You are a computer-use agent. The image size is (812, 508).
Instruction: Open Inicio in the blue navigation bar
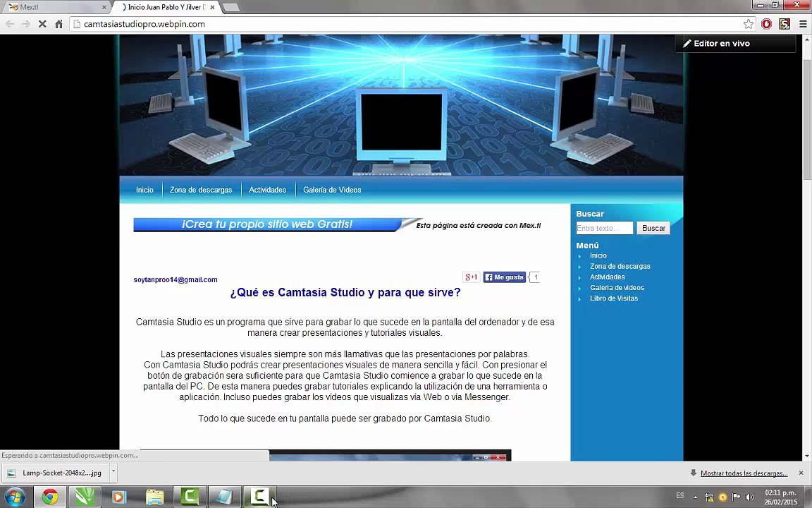(144, 190)
